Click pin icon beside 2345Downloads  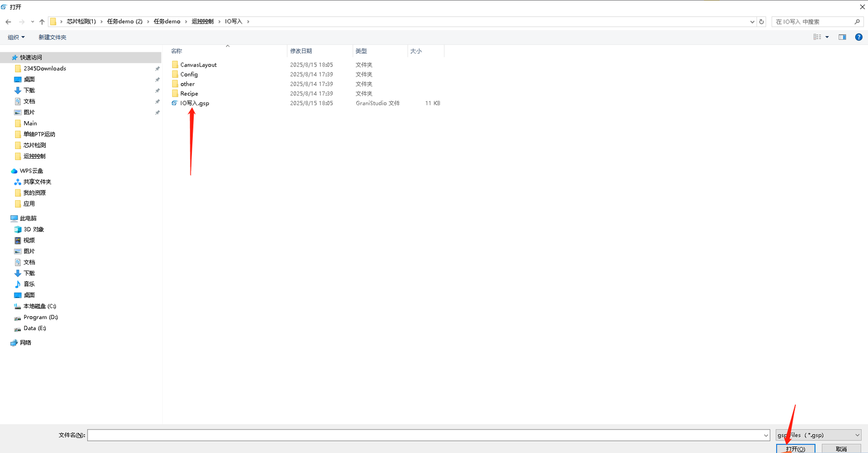(157, 69)
